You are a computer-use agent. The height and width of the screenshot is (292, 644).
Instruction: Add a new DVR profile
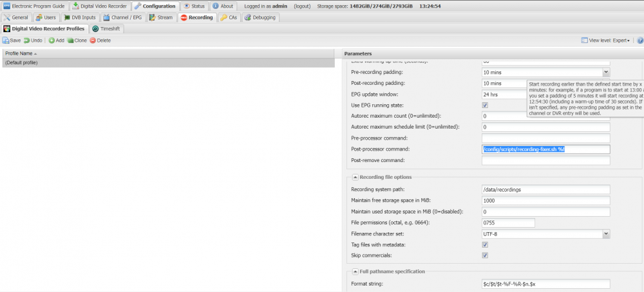(x=57, y=41)
